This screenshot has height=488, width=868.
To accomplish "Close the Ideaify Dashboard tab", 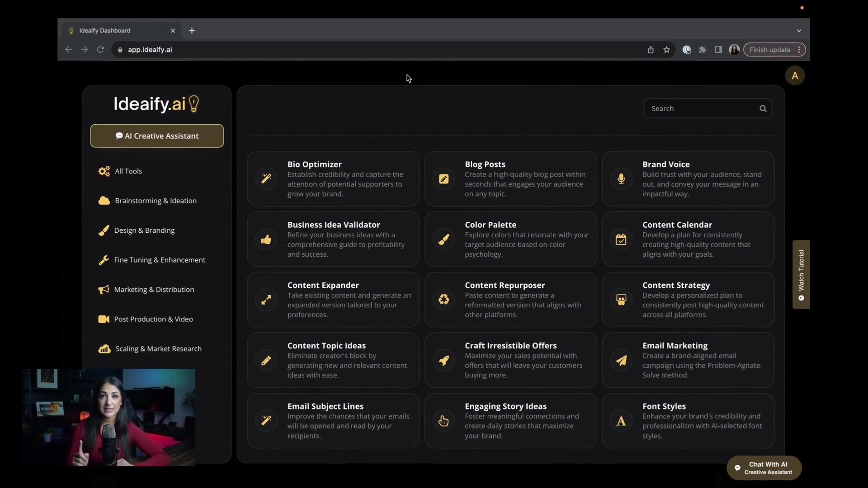I will point(173,31).
